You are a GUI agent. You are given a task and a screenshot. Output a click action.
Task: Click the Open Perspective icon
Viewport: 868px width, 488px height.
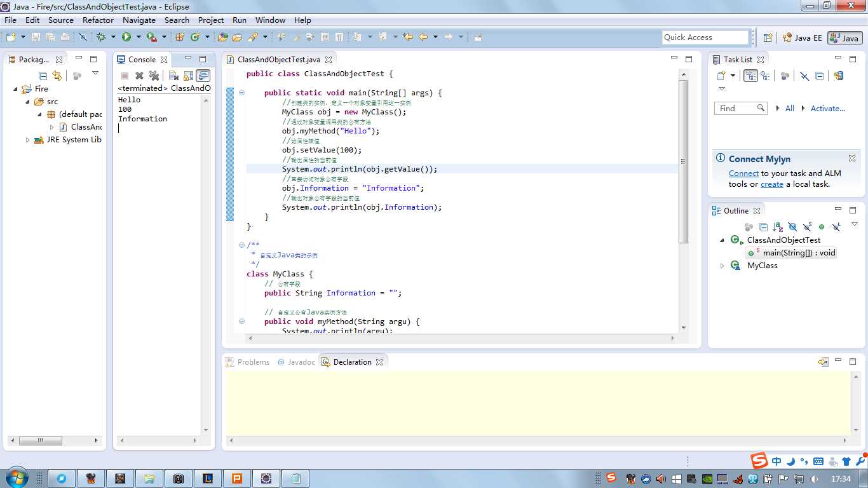[x=768, y=37]
